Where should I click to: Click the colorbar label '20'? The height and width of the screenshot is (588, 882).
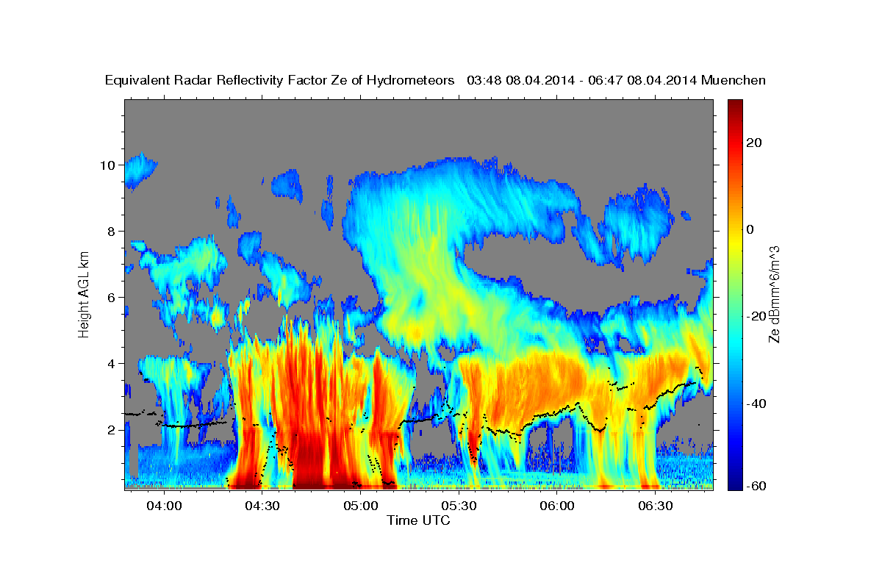click(753, 143)
